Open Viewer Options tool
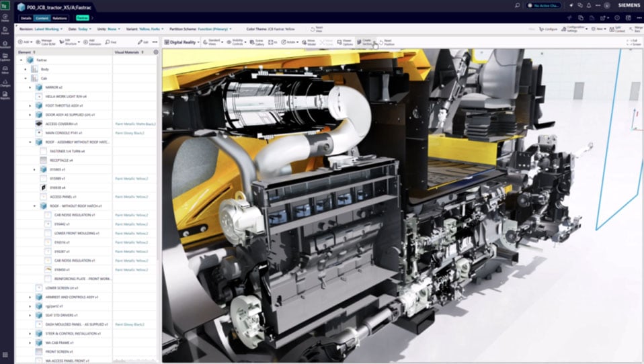Screen dimensions: 644x364 (345, 42)
